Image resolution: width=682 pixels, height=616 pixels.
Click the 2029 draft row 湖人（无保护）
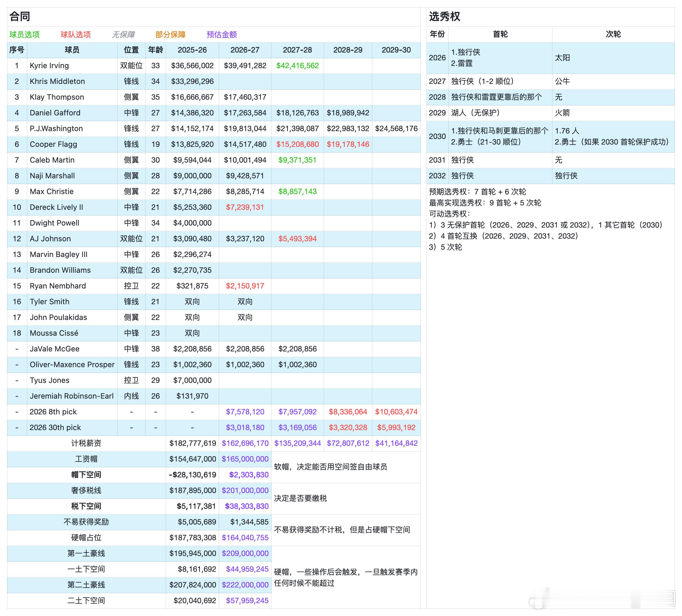(476, 113)
